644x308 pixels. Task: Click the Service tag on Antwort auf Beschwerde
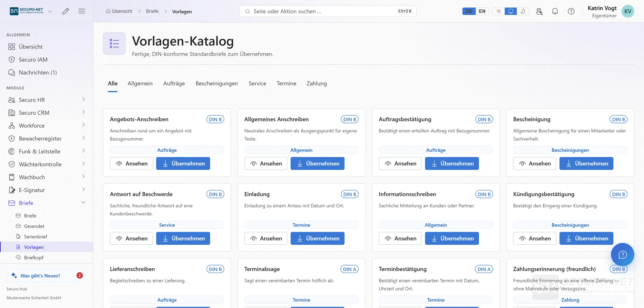pyautogui.click(x=167, y=225)
